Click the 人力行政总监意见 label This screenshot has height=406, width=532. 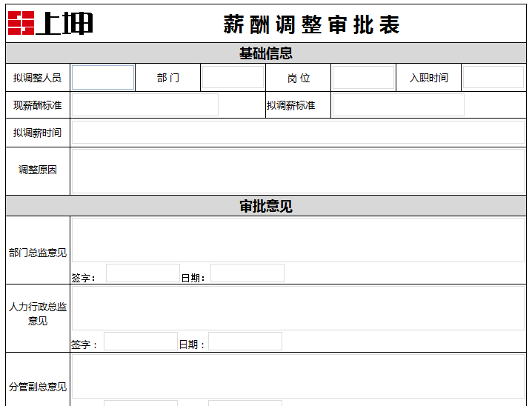coord(37,313)
